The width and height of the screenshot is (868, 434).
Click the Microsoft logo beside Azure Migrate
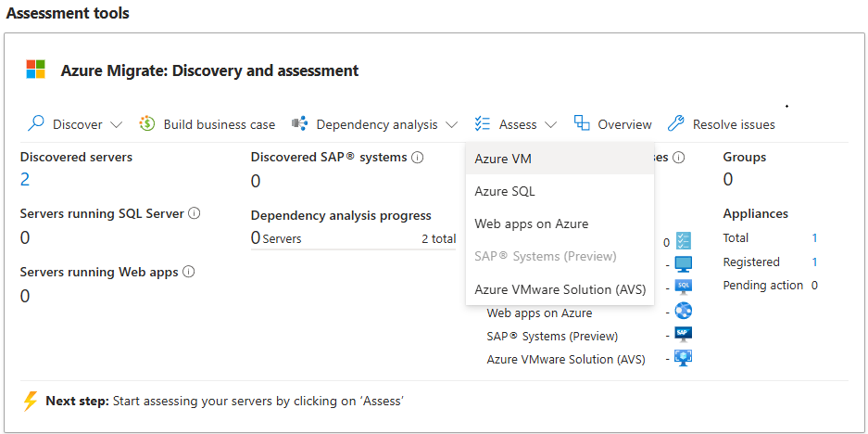(35, 70)
